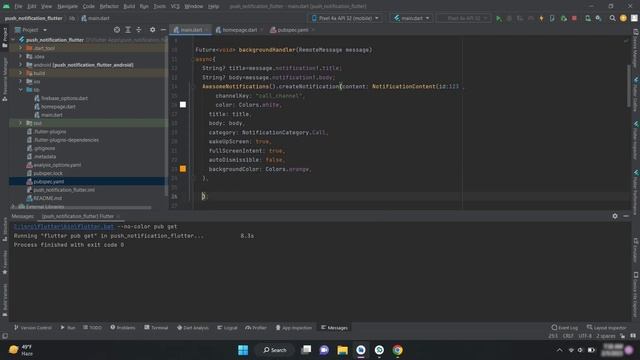Show hidden system tray icons chevron
640x360 pixels.
(560, 350)
